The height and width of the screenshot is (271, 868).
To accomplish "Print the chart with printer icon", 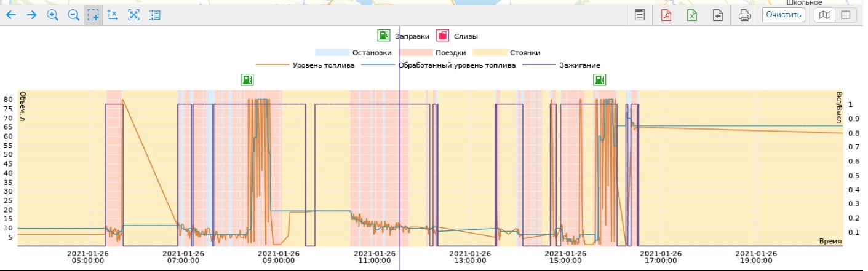I will coord(744,15).
